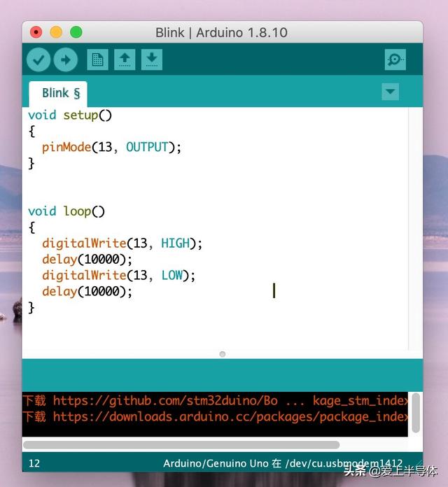Click the console vertical scrollbar thumb
448x487 pixels.
tap(416, 412)
